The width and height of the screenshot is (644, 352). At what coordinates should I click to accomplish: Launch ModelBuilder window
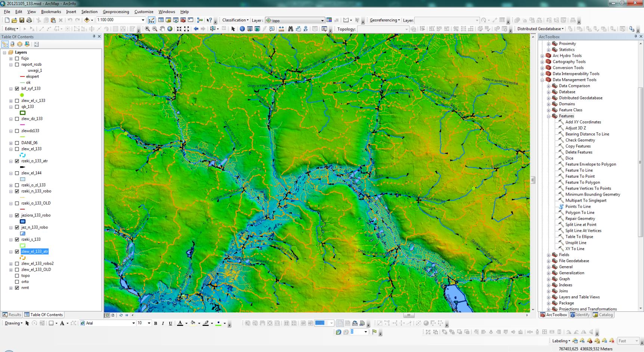pos(200,20)
